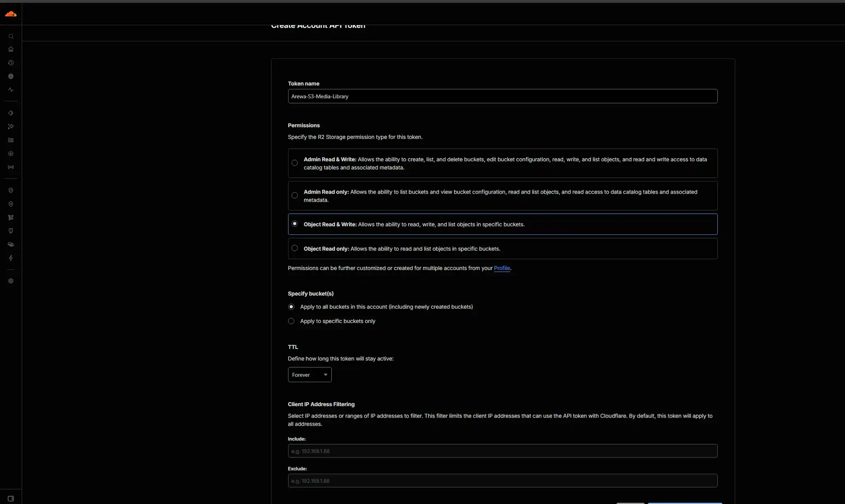The width and height of the screenshot is (845, 504).
Task: Open the search magnifier in the sidebar
Action: [x=11, y=37]
